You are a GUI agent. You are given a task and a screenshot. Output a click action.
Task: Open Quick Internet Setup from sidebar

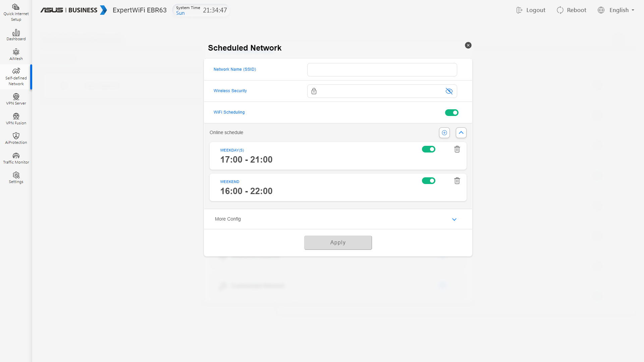coord(16,12)
